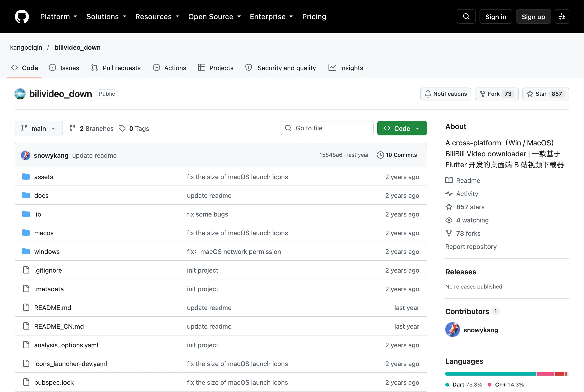Open the green Code dropdown button
The image size is (584, 392).
(x=402, y=128)
